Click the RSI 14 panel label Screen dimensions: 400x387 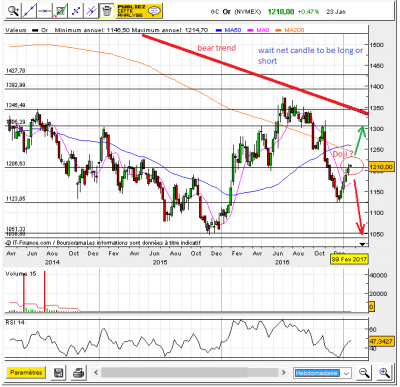[15, 323]
